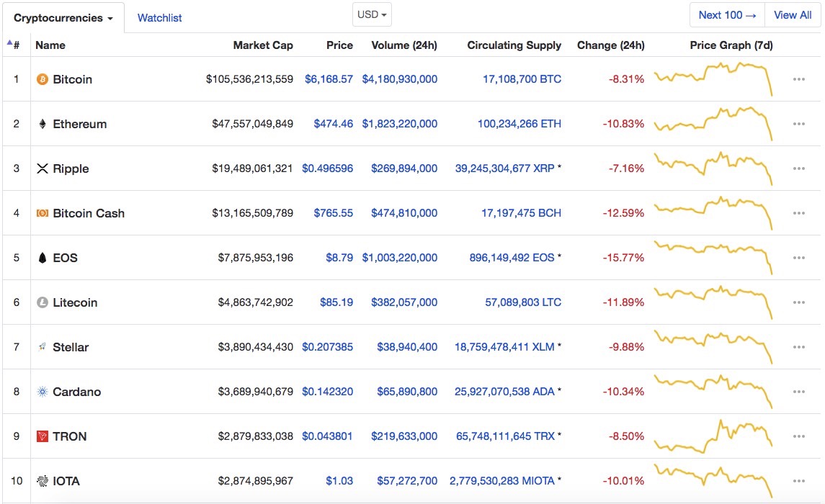The height and width of the screenshot is (504, 825).
Task: Click IOTA price $1.03
Action: pyautogui.click(x=339, y=481)
